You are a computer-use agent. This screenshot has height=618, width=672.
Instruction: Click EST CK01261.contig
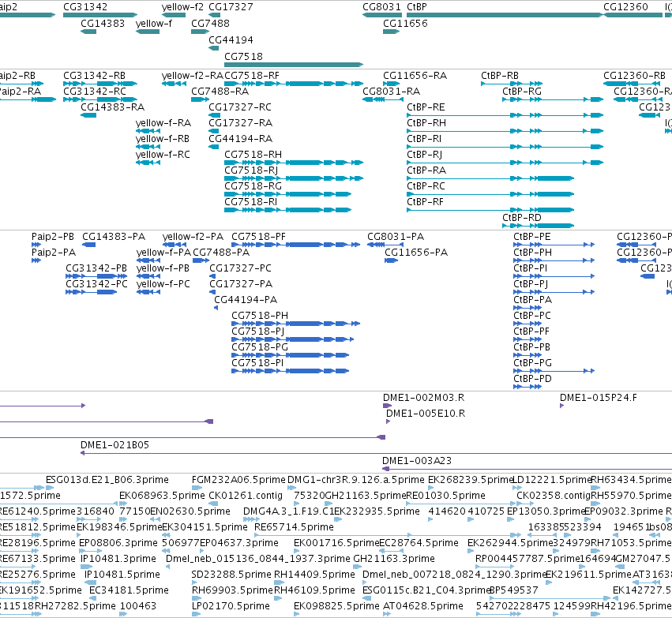(246, 496)
